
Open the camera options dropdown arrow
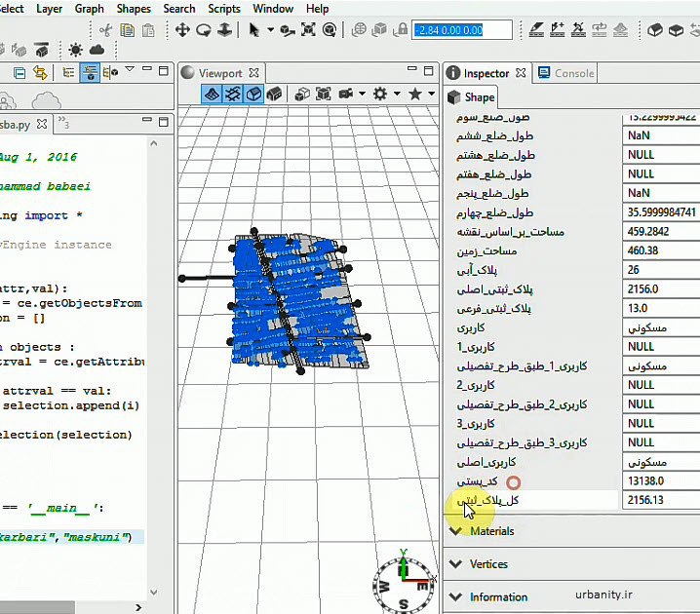point(362,94)
